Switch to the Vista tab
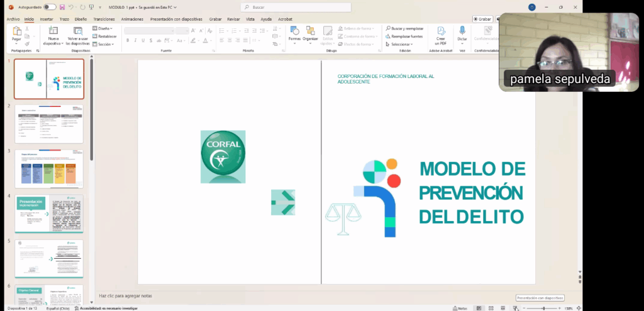The height and width of the screenshot is (311, 644). [250, 19]
